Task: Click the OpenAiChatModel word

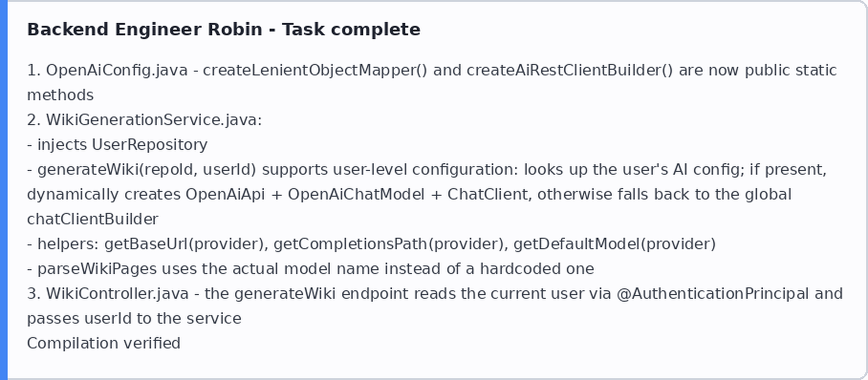Action: (x=356, y=194)
